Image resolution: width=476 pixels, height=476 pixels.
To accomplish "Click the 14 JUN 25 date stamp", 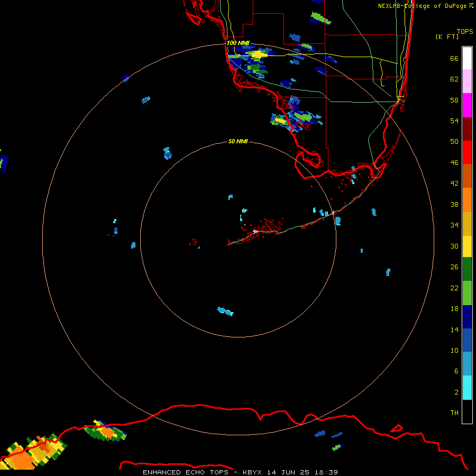I will pyautogui.click(x=288, y=472).
